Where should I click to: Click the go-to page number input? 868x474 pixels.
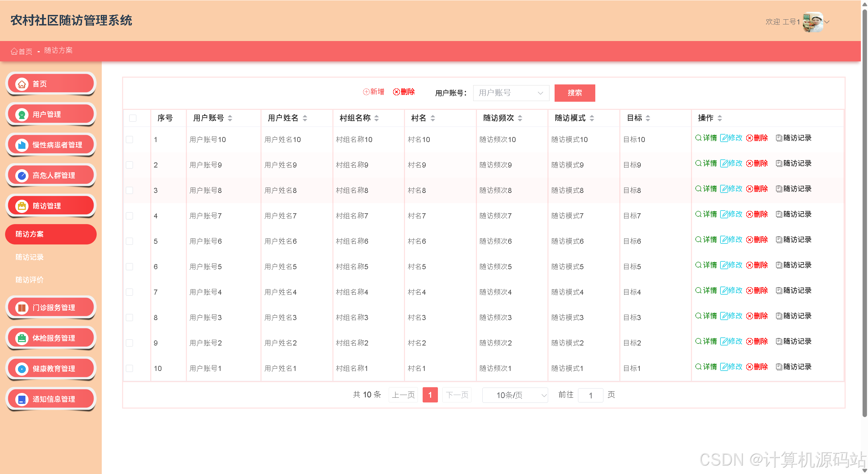tap(591, 395)
